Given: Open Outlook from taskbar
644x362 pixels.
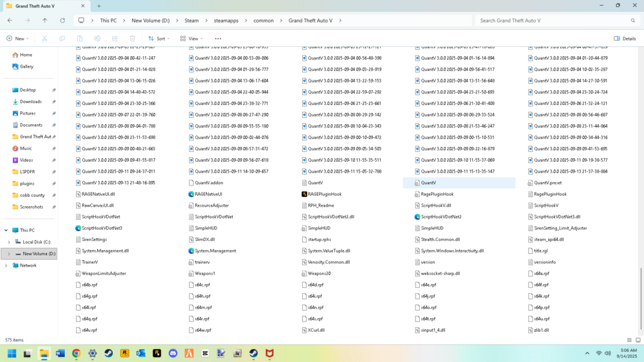Looking at the screenshot, I should pos(141,354).
